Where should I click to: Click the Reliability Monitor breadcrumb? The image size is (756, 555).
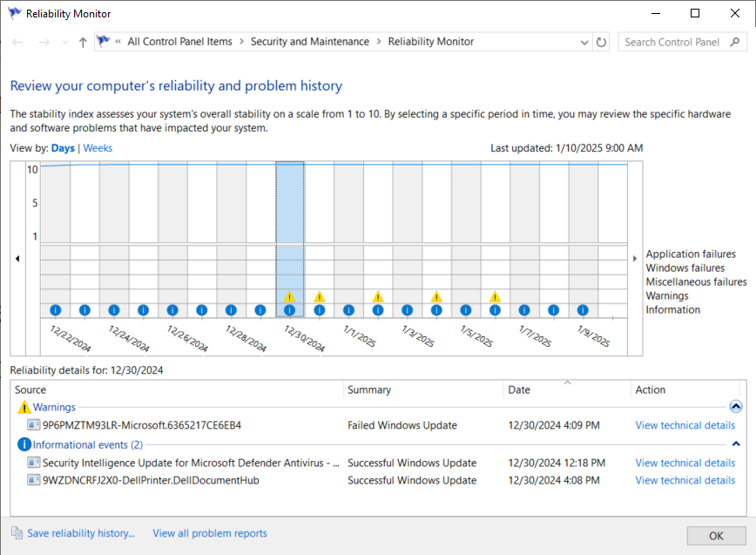(431, 42)
